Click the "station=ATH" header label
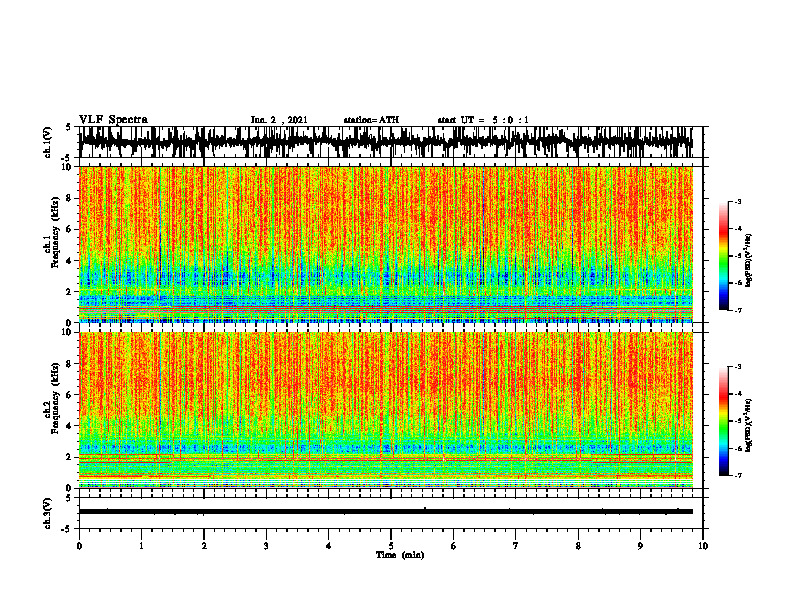The image size is (792, 612). (371, 120)
